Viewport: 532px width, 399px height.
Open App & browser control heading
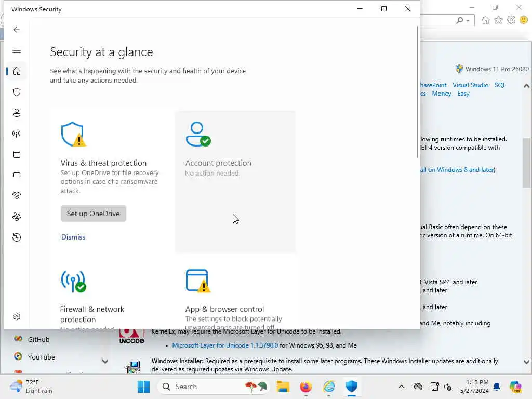[224, 309]
